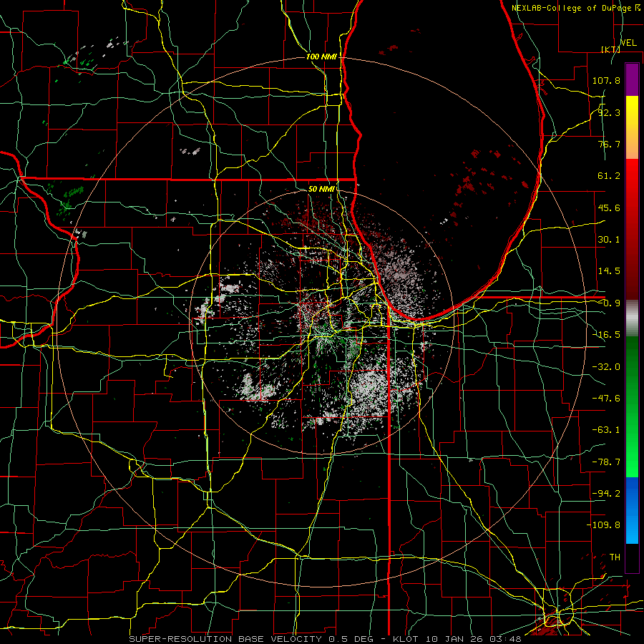The width and height of the screenshot is (644, 644).
Task: Click the [KT] units label
Action: point(611,49)
